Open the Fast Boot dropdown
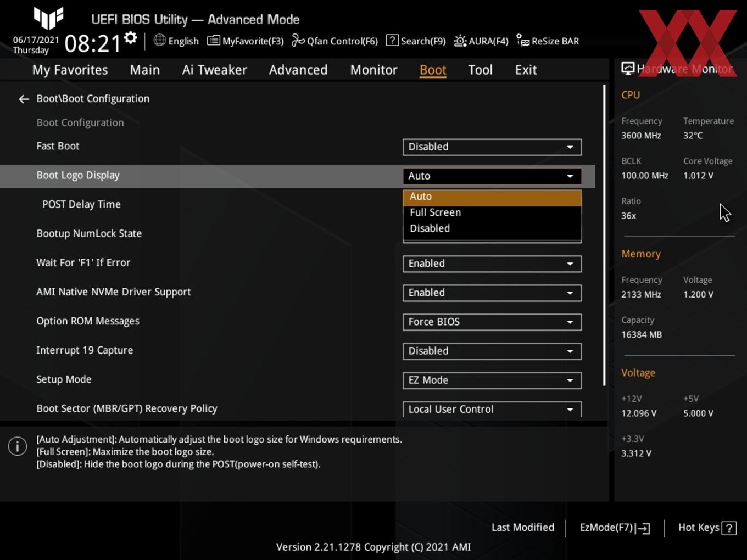This screenshot has height=560, width=747. click(x=492, y=147)
